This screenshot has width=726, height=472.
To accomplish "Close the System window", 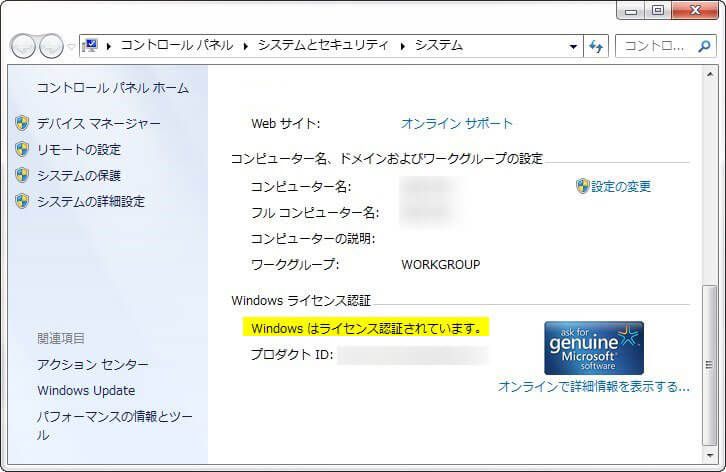I will tap(695, 11).
